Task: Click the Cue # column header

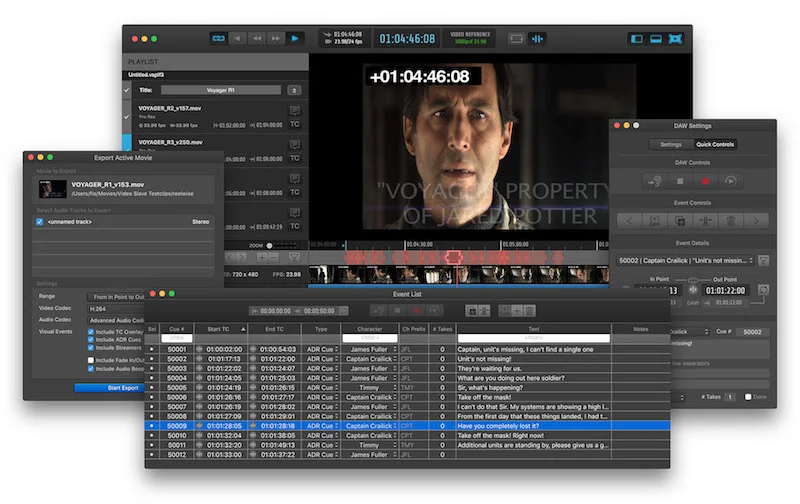Action: (177, 329)
